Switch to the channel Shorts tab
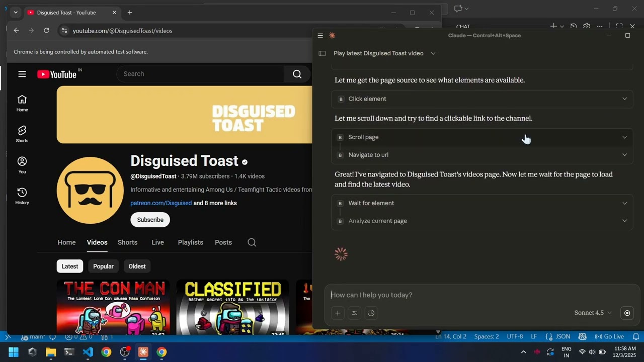This screenshot has width=644, height=362. [127, 242]
